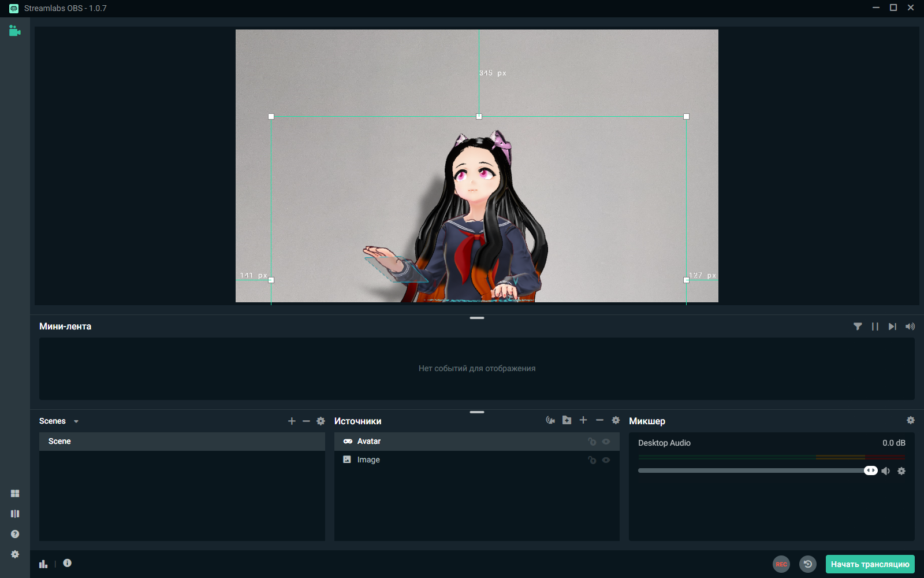Click the Источники panel heading
The height and width of the screenshot is (578, 924).
[x=358, y=421]
